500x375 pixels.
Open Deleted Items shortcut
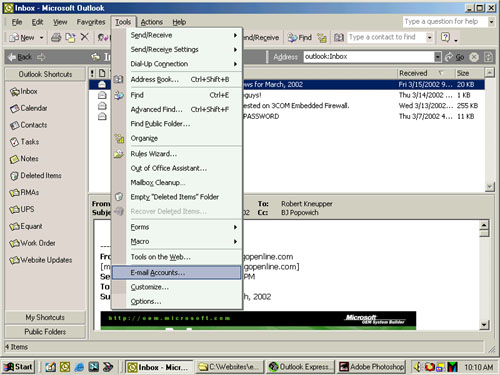[x=36, y=176]
